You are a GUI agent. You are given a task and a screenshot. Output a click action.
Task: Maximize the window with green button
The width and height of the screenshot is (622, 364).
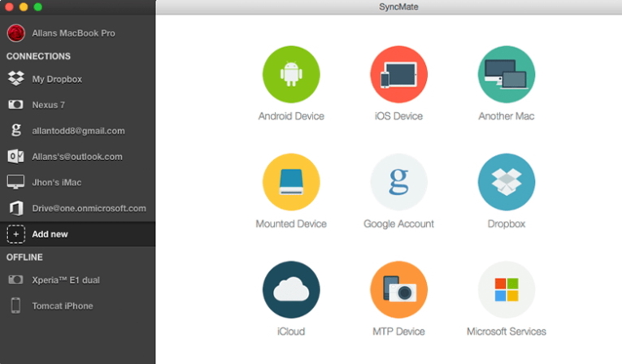[37, 6]
